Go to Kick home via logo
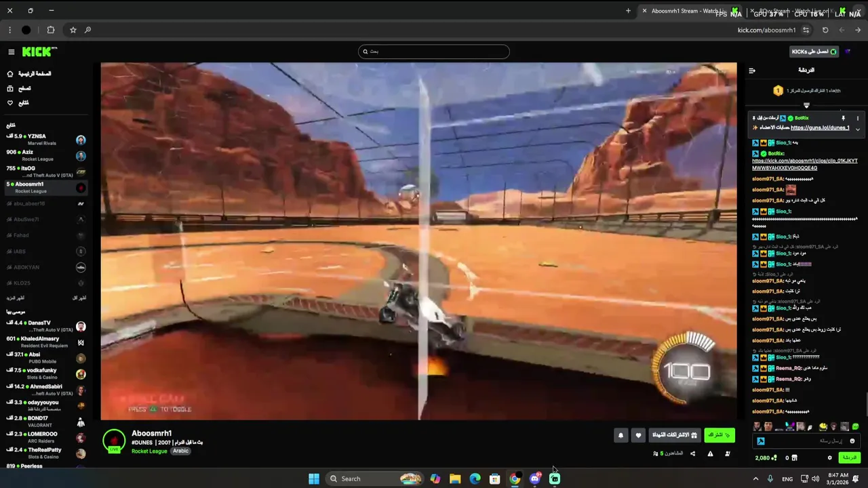868x488 pixels. pyautogui.click(x=39, y=52)
